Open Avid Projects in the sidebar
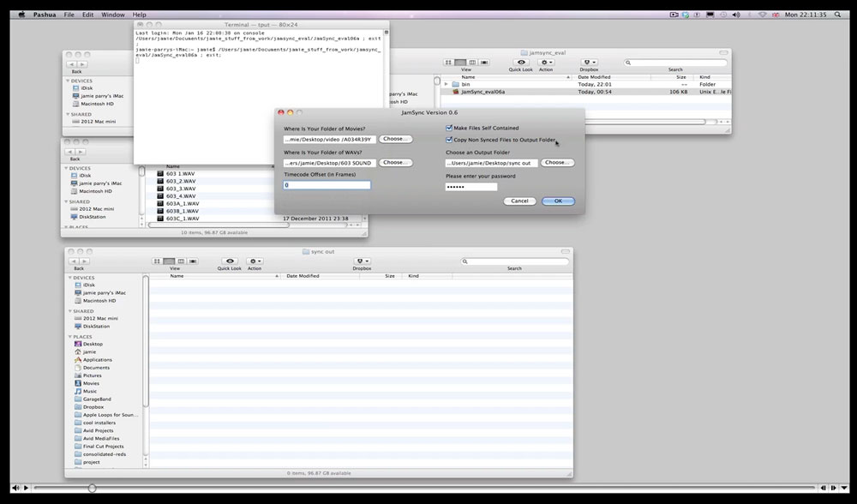The image size is (857, 504). 100,431
